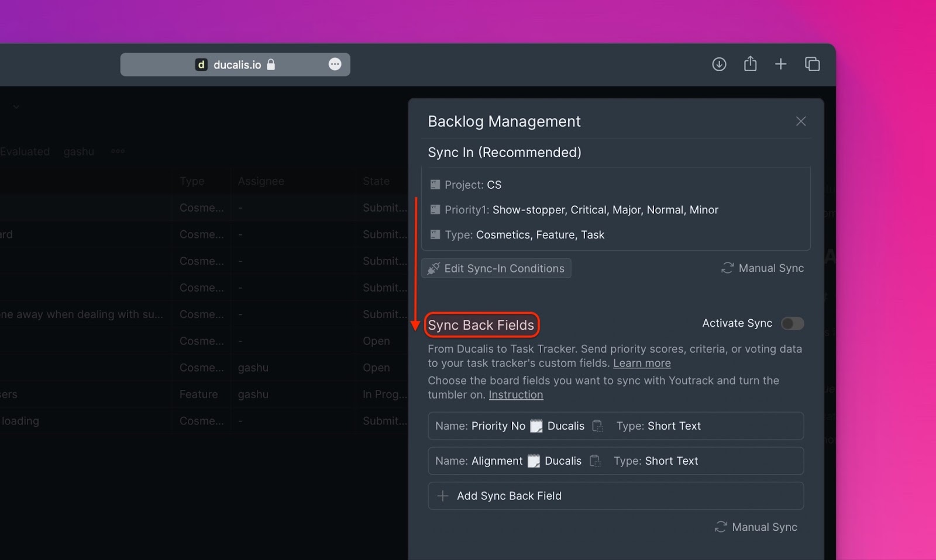Toggle the Activate Sync switch
This screenshot has height=560, width=936.
793,323
